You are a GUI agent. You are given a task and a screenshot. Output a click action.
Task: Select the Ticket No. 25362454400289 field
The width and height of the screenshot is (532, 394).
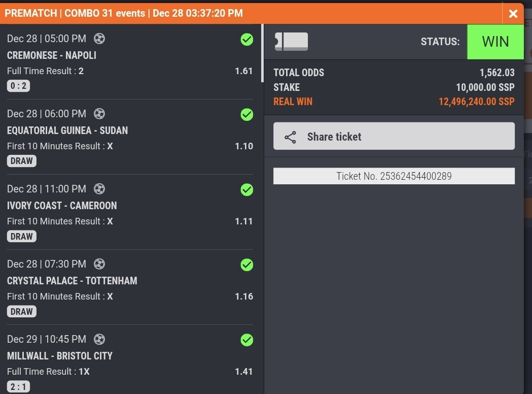(394, 176)
